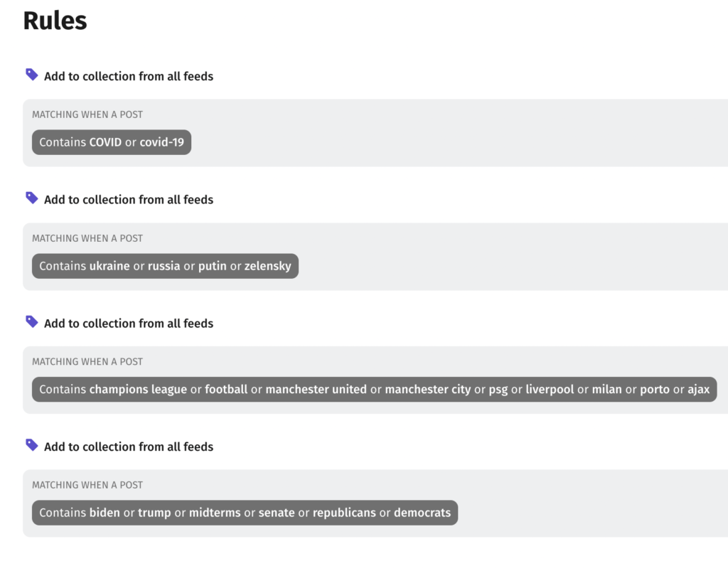Click the 'ajax' keyword in the football rule
This screenshot has height=571, width=728.
pyautogui.click(x=699, y=390)
